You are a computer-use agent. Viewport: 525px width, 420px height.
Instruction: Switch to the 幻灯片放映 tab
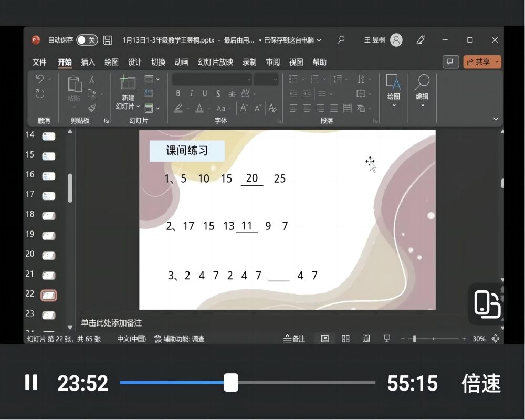[x=215, y=62]
